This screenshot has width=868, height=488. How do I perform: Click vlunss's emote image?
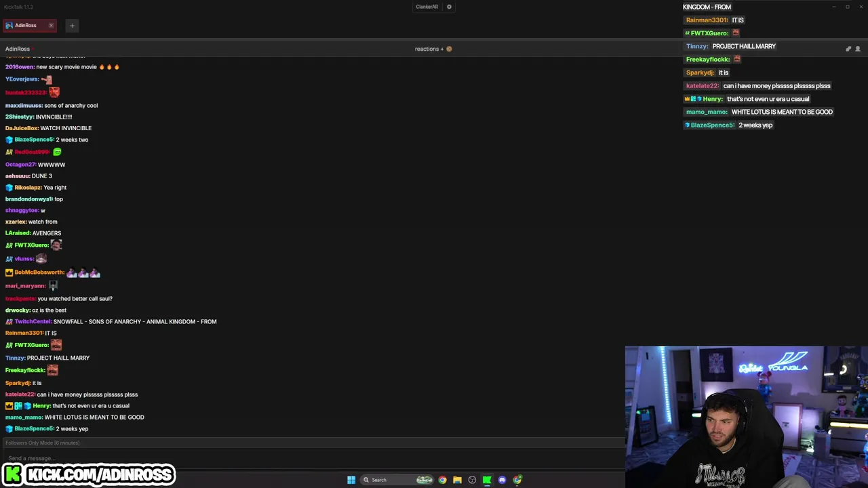41,259
